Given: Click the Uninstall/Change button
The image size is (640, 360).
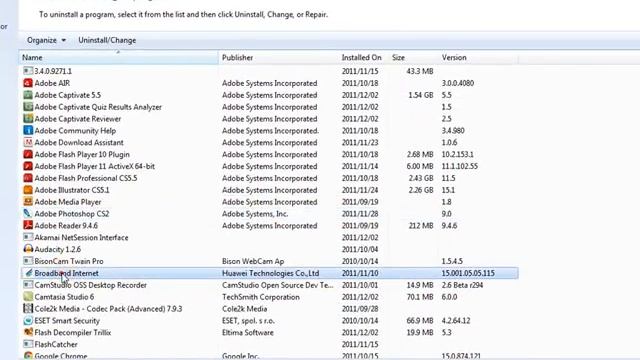Looking at the screenshot, I should (x=107, y=40).
